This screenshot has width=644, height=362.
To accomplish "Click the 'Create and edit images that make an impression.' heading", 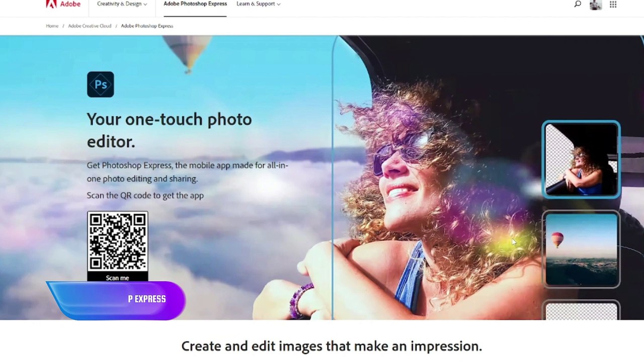I will [x=332, y=346].
